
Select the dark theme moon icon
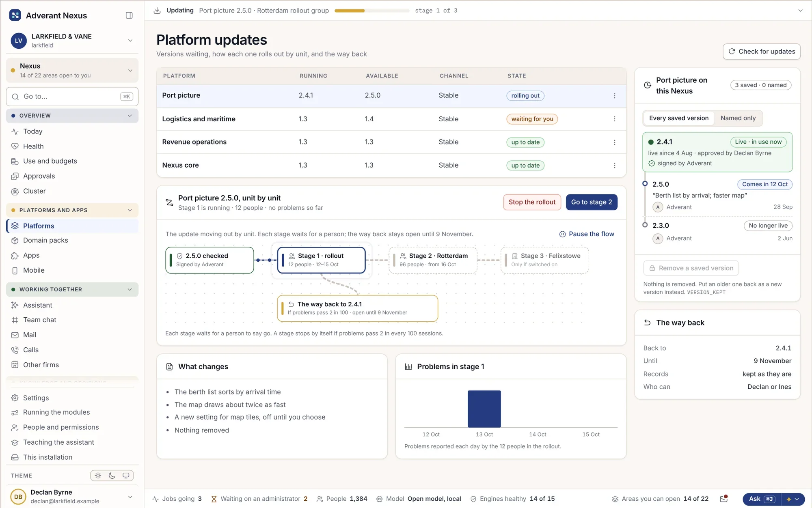(112, 476)
